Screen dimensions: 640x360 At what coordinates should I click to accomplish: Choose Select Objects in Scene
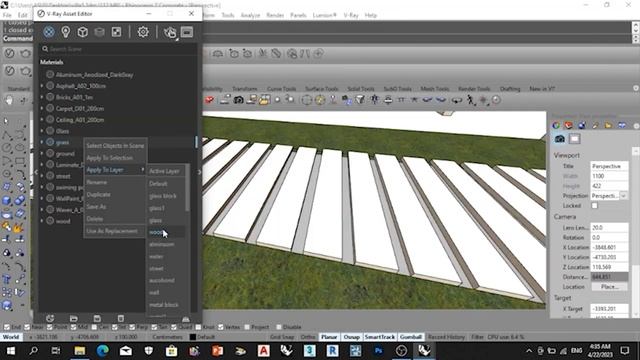tap(115, 146)
